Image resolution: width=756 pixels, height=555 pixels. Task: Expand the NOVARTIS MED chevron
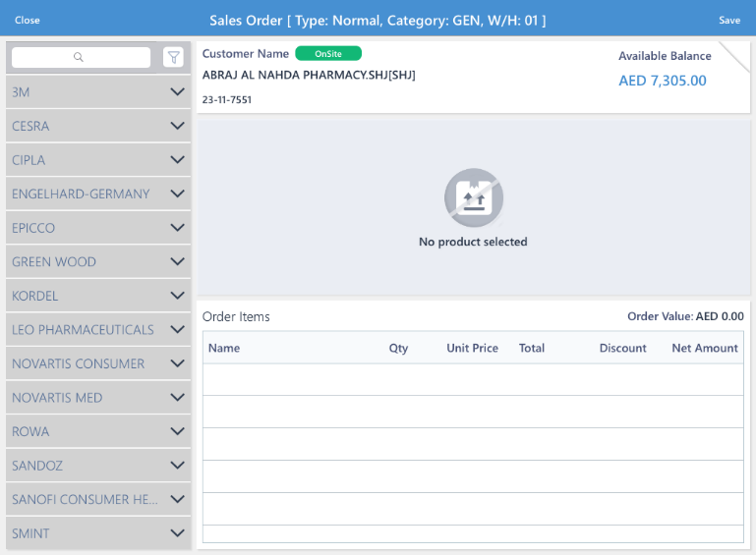pos(177,398)
